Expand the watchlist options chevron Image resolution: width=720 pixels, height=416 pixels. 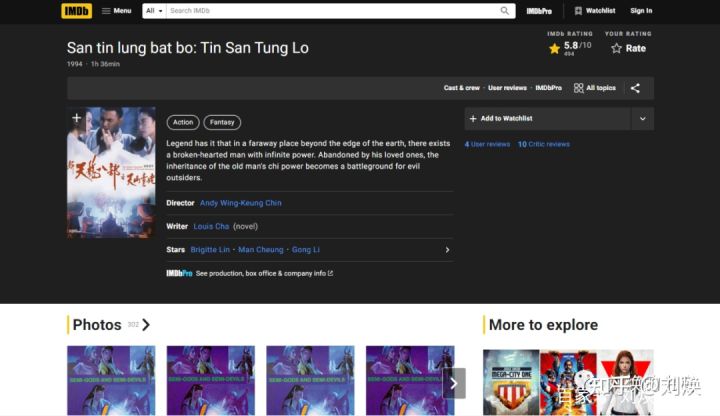click(x=643, y=118)
